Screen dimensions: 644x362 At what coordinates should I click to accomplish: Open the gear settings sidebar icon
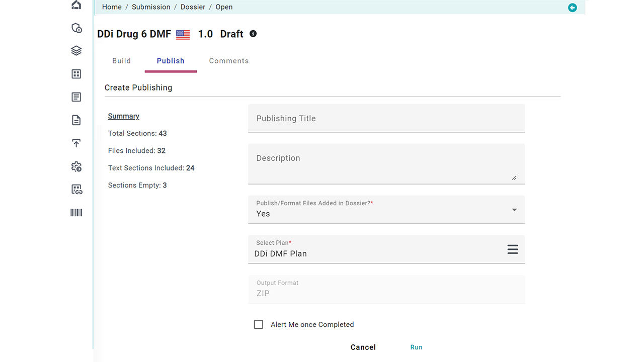(x=76, y=166)
